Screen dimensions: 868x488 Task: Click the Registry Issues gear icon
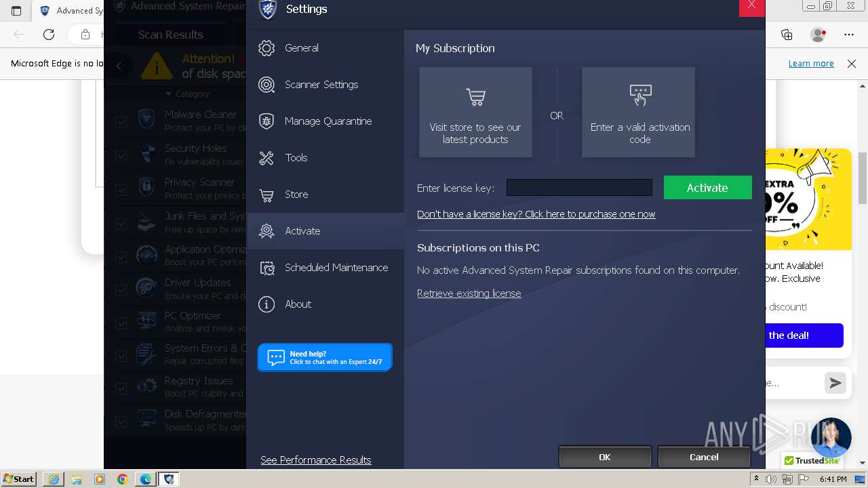coord(146,386)
